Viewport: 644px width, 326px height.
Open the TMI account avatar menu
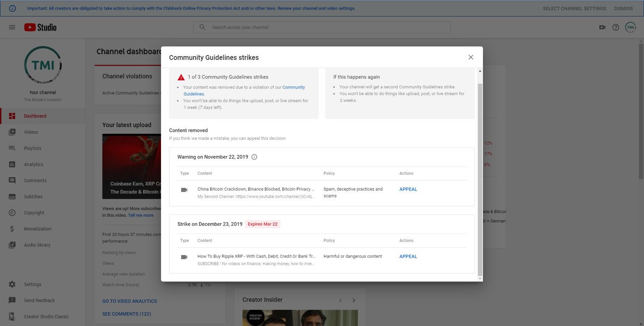[631, 27]
